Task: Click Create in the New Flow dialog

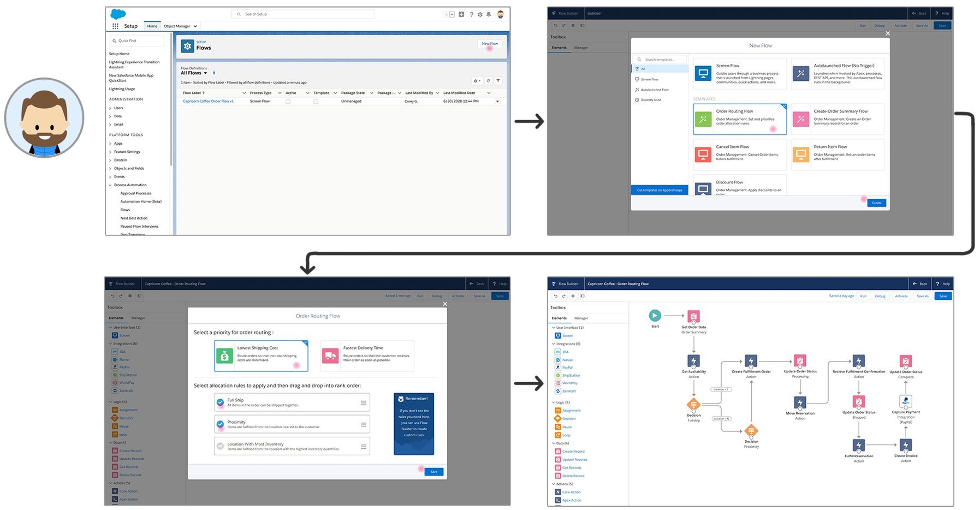Action: (876, 203)
